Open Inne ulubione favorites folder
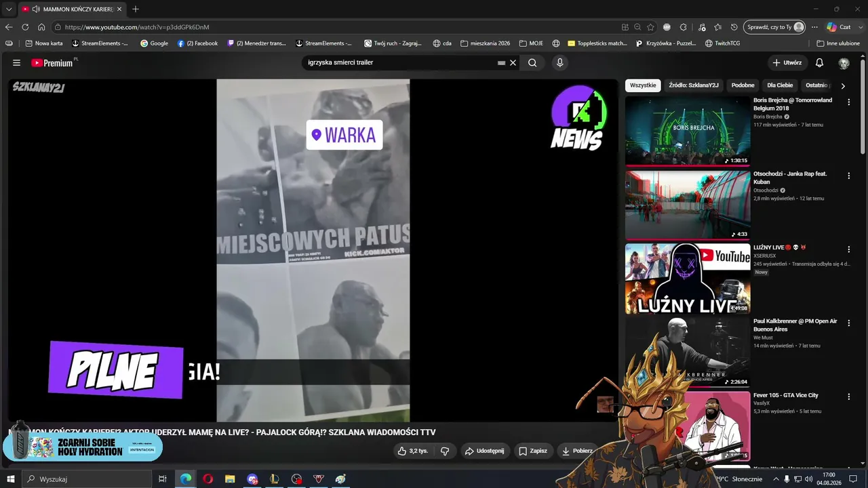The image size is (868, 488). pos(838,43)
